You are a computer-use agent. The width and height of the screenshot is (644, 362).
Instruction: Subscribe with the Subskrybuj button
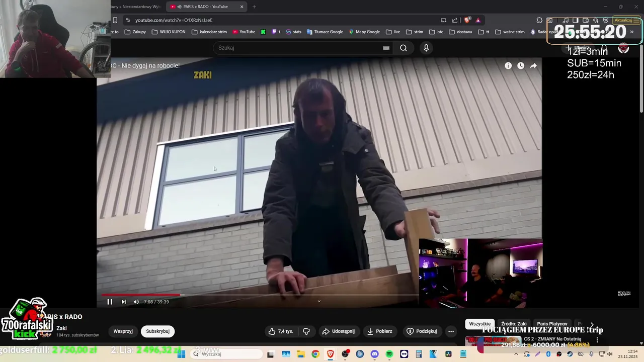pyautogui.click(x=158, y=331)
